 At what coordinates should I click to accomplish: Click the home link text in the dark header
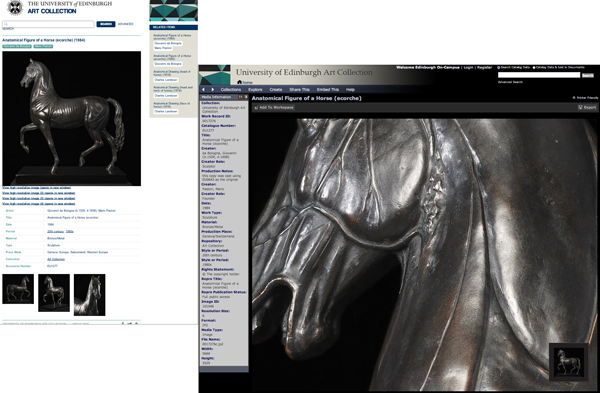coord(248,83)
